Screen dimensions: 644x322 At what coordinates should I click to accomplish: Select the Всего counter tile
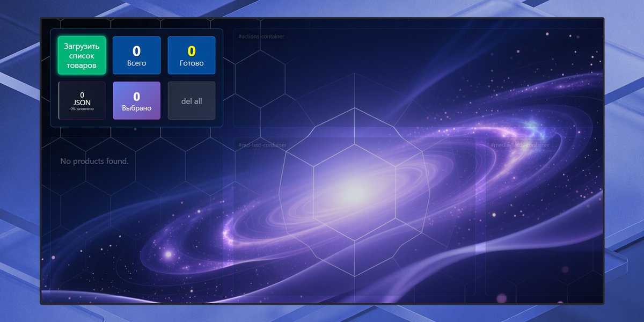coord(136,55)
